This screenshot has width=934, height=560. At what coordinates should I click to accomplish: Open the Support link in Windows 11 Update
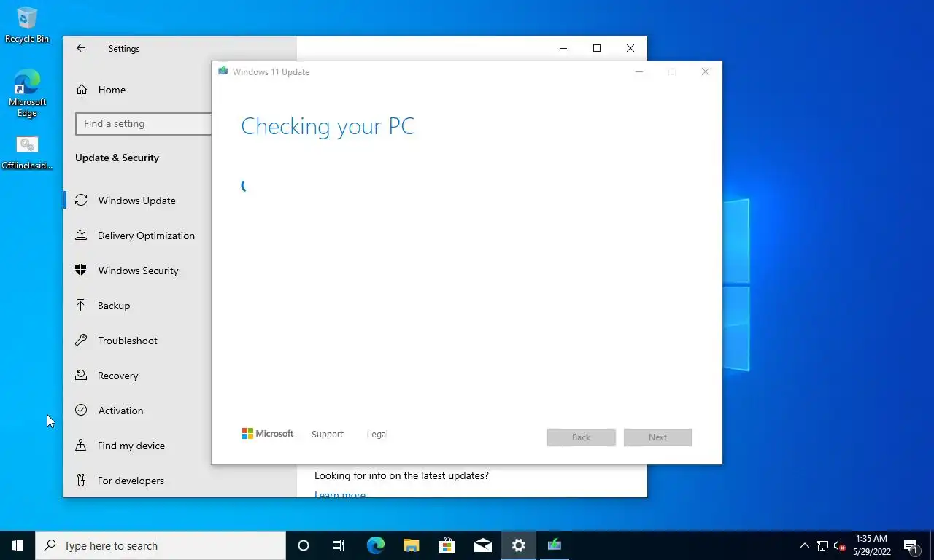pyautogui.click(x=327, y=434)
